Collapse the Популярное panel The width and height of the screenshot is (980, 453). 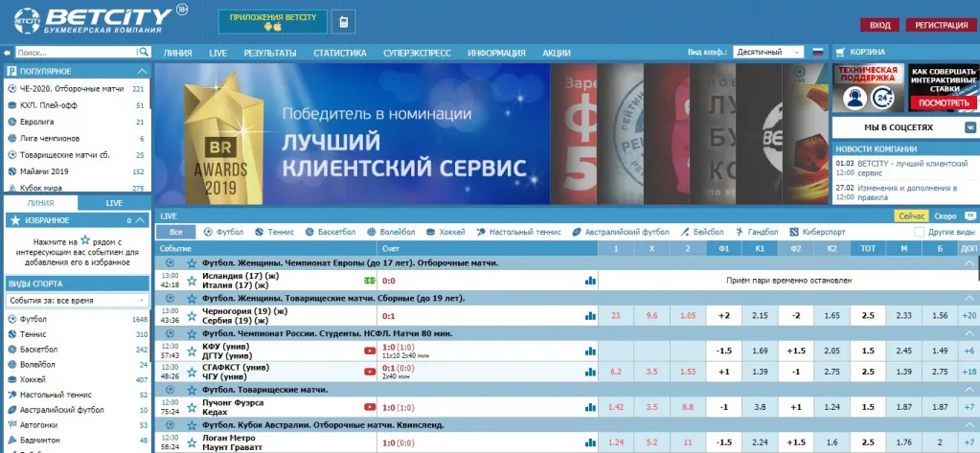tap(142, 71)
